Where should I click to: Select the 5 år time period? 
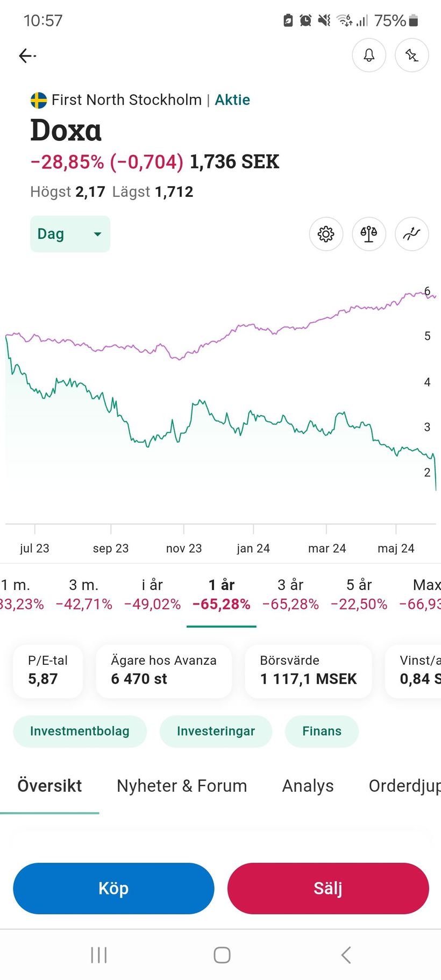point(359,594)
